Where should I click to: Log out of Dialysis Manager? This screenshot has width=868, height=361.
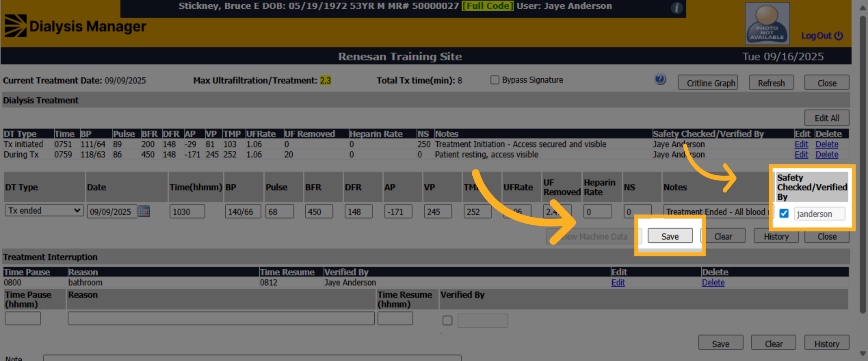coord(822,36)
